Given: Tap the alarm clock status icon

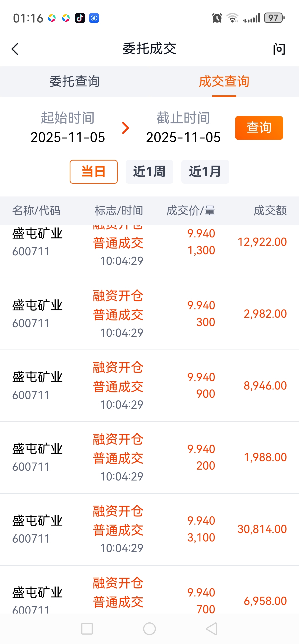Looking at the screenshot, I should tap(217, 18).
